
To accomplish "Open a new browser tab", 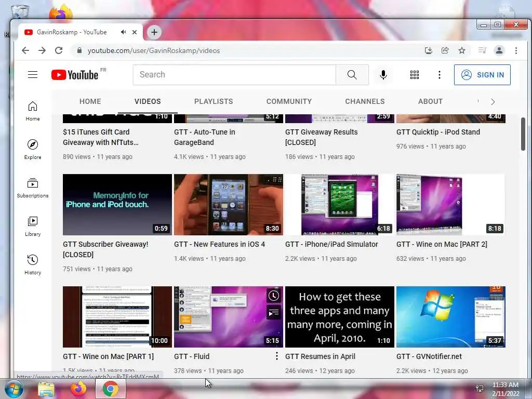I will [154, 32].
